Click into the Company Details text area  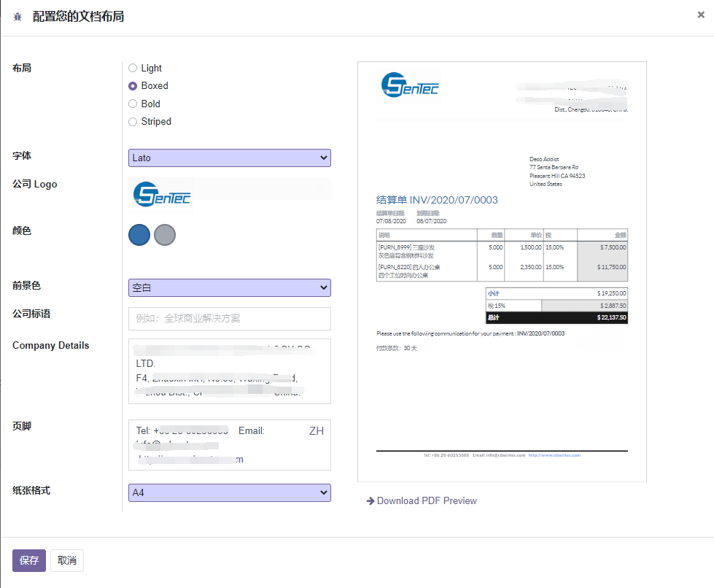coord(230,371)
